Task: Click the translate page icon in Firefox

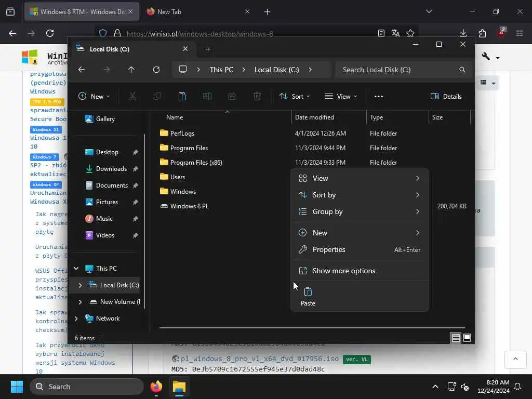Action: pos(395,33)
